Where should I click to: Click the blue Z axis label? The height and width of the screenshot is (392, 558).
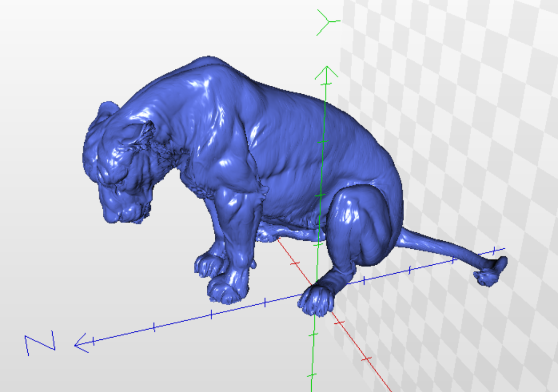point(40,343)
